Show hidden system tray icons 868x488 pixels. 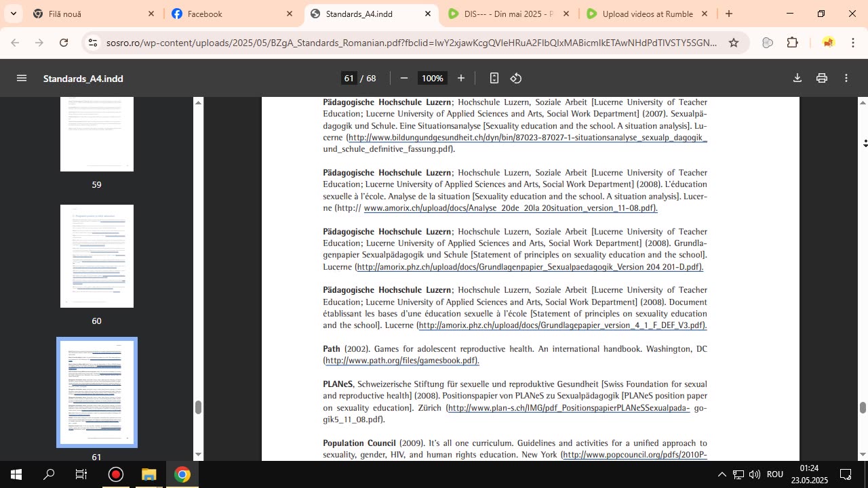tap(722, 474)
